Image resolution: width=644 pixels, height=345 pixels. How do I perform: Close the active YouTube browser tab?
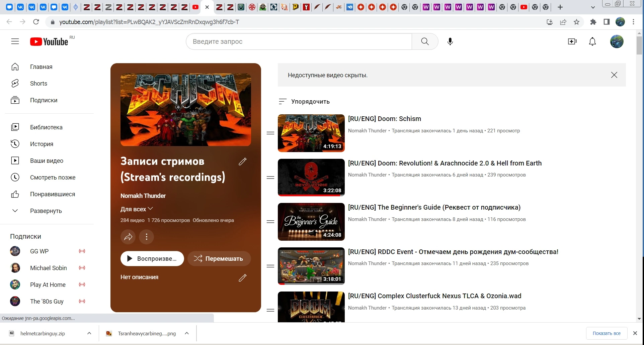[207, 7]
